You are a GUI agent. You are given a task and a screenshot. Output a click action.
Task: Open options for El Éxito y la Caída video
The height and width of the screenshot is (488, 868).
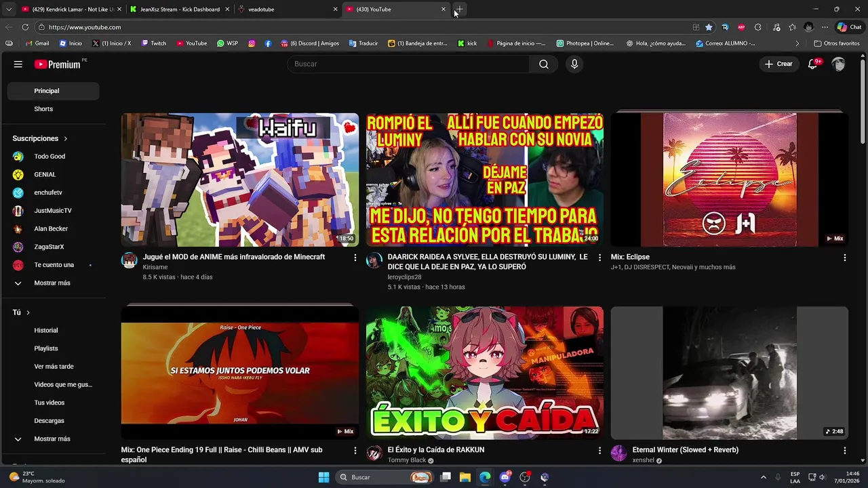(x=599, y=450)
